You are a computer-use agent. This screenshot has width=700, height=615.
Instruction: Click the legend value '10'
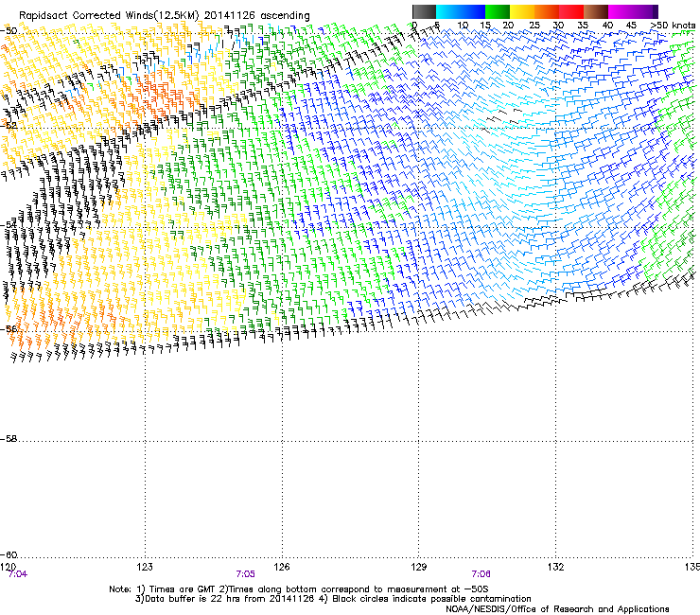[463, 26]
